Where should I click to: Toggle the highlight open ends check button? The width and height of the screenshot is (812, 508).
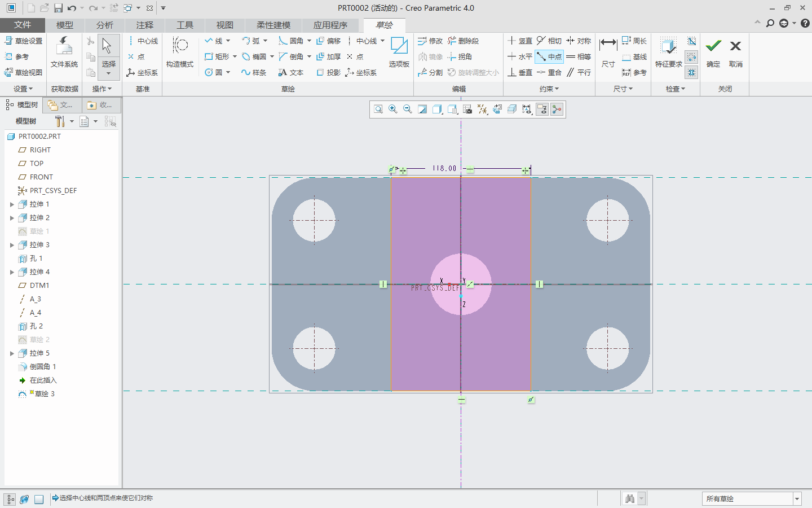click(692, 56)
